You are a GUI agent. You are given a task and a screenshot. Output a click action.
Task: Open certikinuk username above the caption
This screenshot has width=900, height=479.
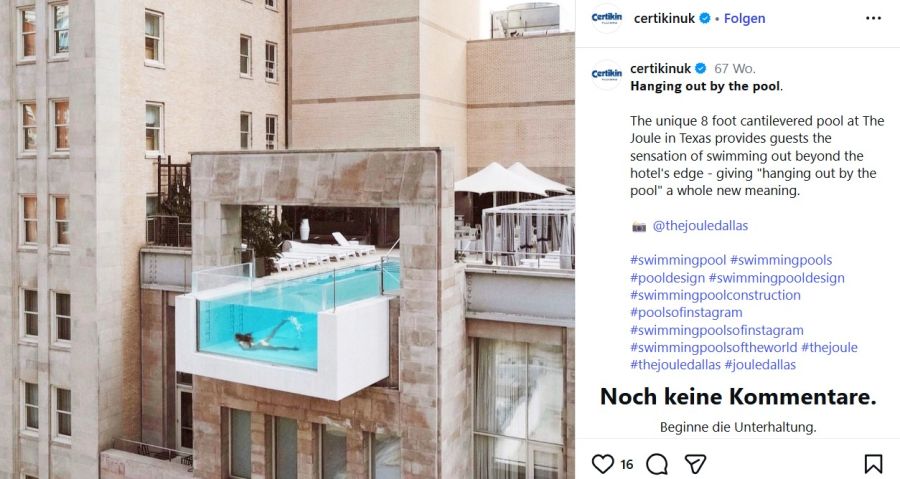tap(661, 68)
